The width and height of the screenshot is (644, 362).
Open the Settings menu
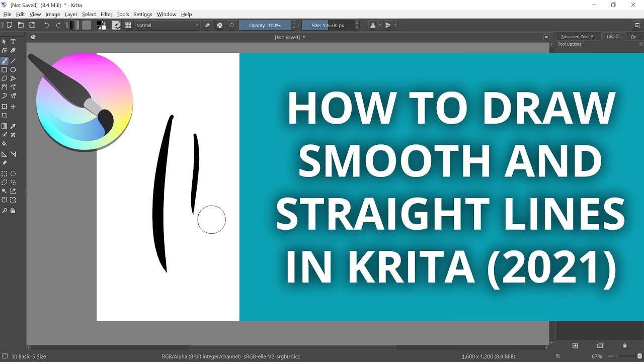click(x=142, y=15)
